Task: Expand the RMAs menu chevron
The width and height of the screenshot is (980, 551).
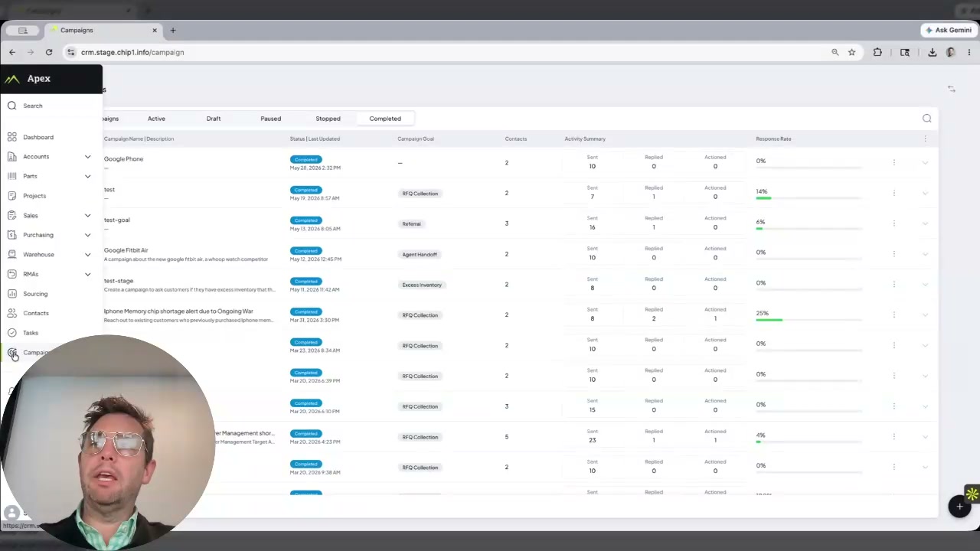Action: pyautogui.click(x=87, y=274)
